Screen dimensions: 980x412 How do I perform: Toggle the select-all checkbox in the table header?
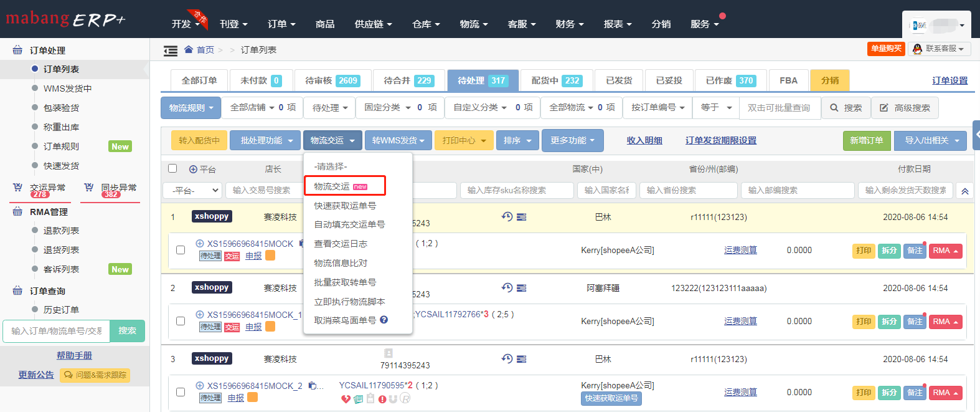pos(172,168)
